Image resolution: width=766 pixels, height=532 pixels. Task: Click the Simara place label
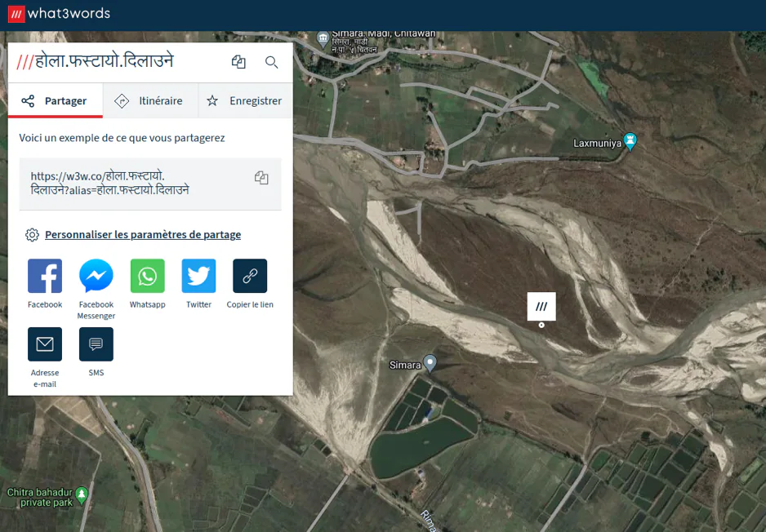pyautogui.click(x=405, y=365)
